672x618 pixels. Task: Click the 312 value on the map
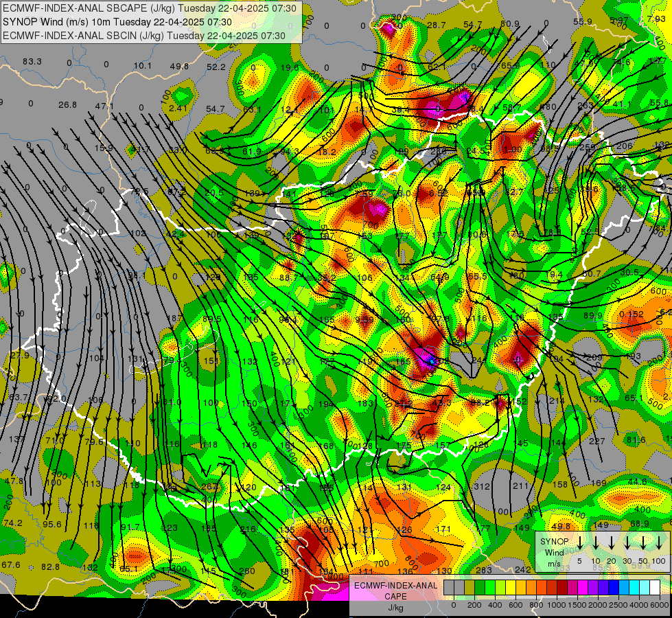point(482,486)
